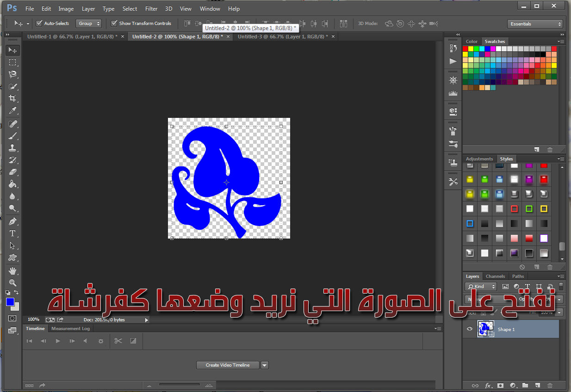Hide the Shape 1 layer
Screen dimensions: 571x392
click(470, 329)
